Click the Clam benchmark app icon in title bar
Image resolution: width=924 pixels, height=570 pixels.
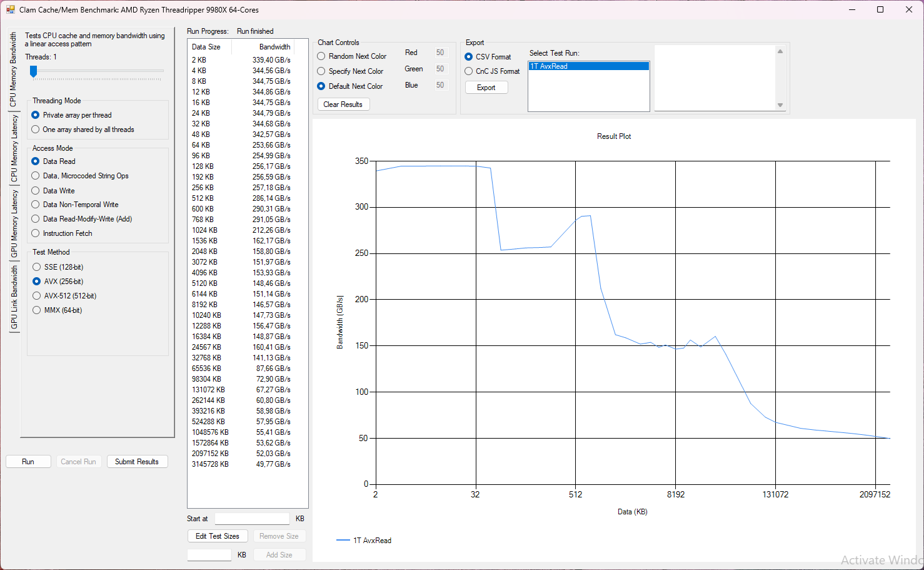11,10
